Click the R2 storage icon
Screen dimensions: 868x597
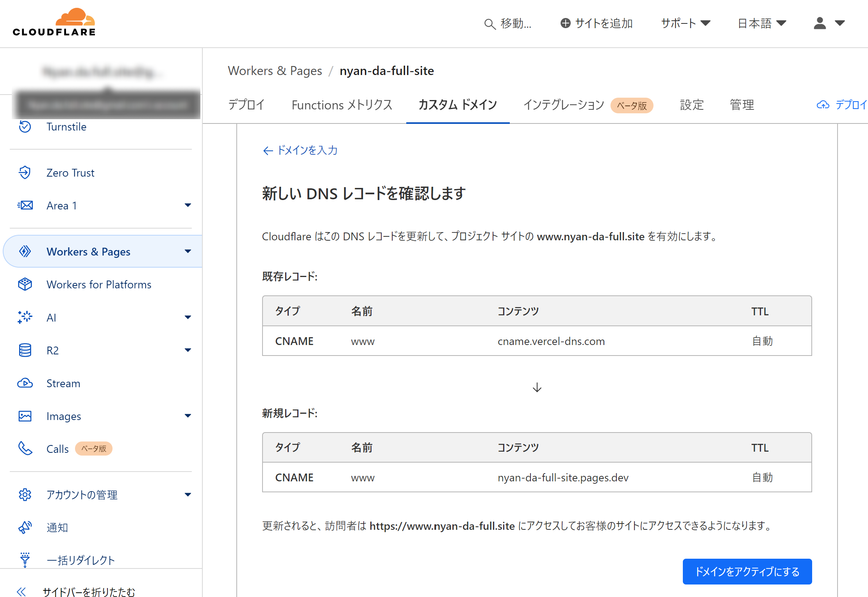point(24,350)
